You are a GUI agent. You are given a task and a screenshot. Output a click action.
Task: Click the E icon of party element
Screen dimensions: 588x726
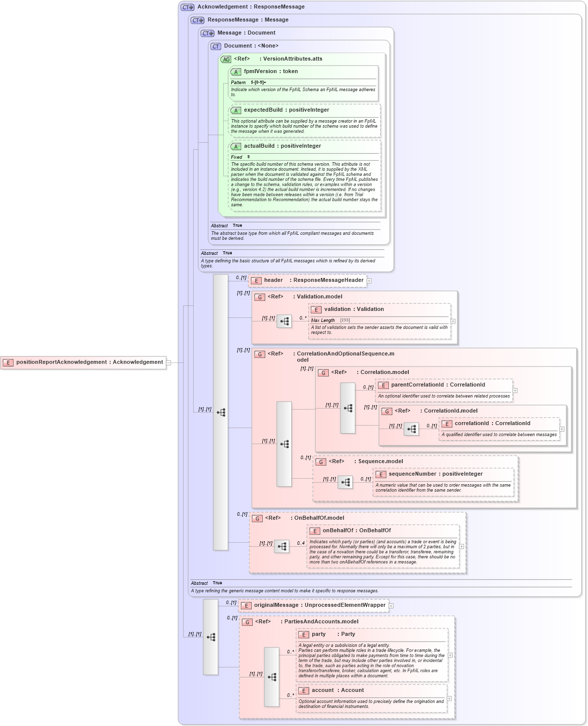304,634
